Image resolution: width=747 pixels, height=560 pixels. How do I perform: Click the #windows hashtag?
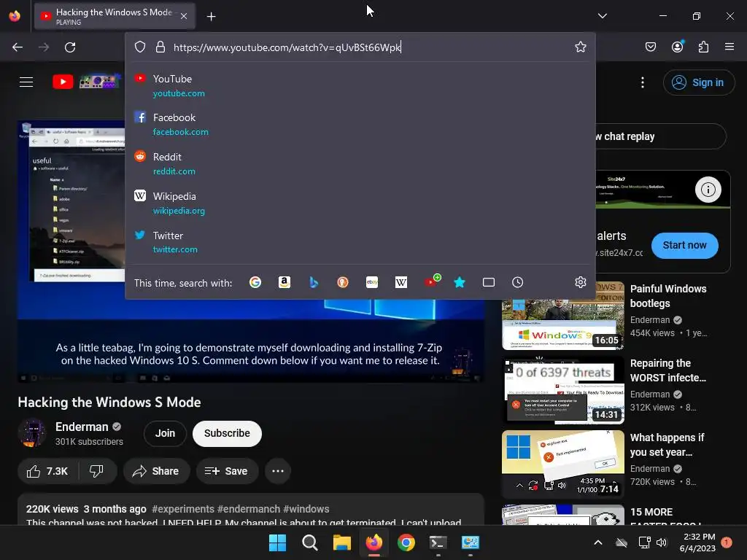click(306, 509)
